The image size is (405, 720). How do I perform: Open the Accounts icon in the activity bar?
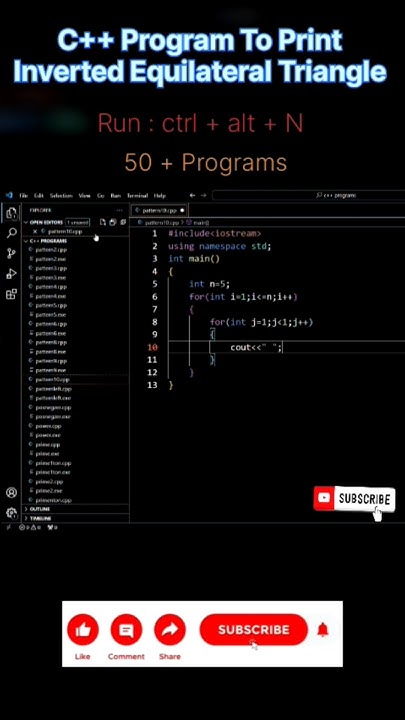[11, 493]
